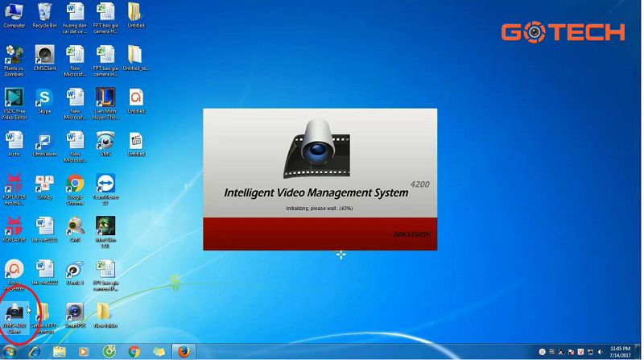This screenshot has width=644, height=360.
Task: Open the Recycle Bin
Action: tap(45, 12)
